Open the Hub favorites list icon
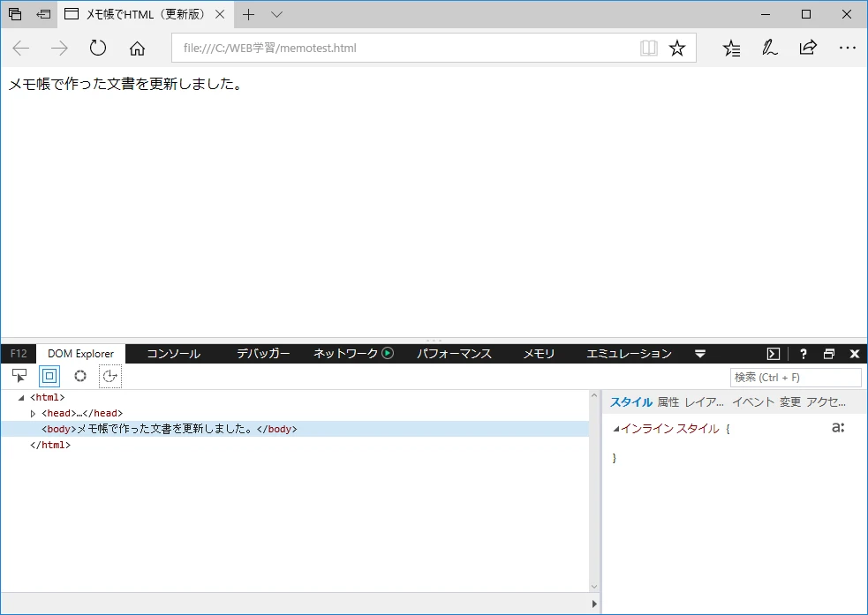 click(731, 49)
